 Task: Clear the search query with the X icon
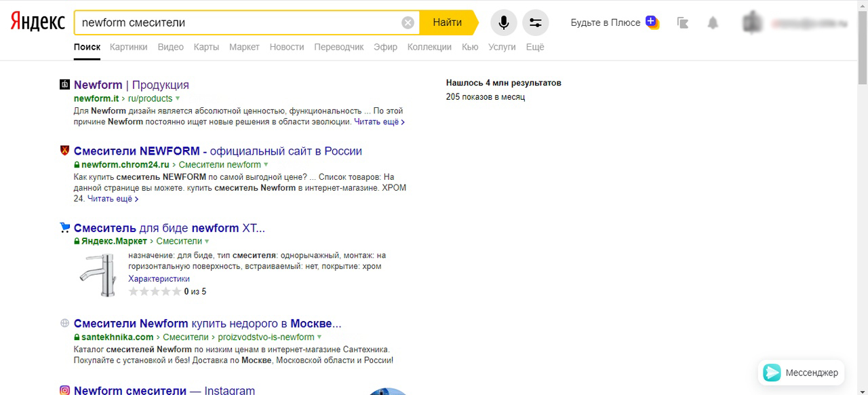[408, 22]
